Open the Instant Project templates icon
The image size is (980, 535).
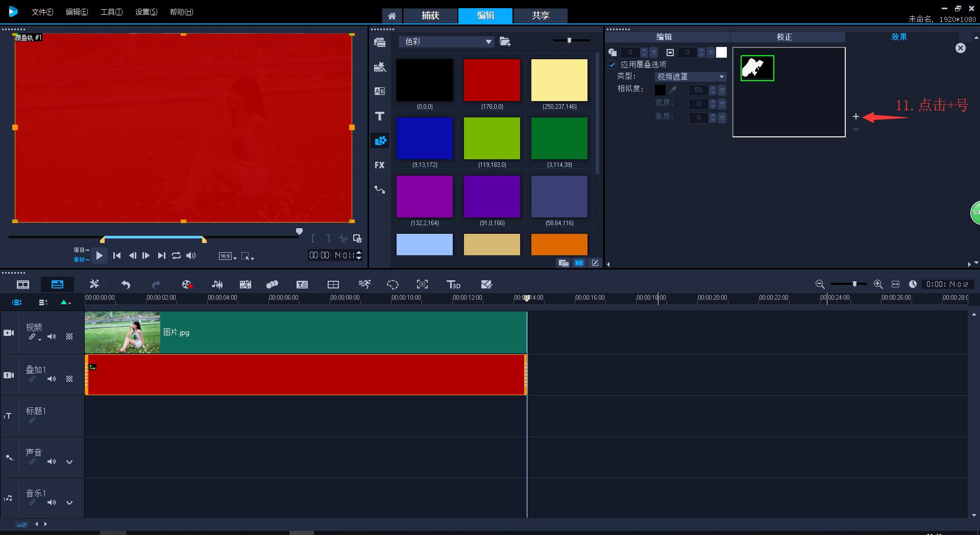click(x=380, y=67)
